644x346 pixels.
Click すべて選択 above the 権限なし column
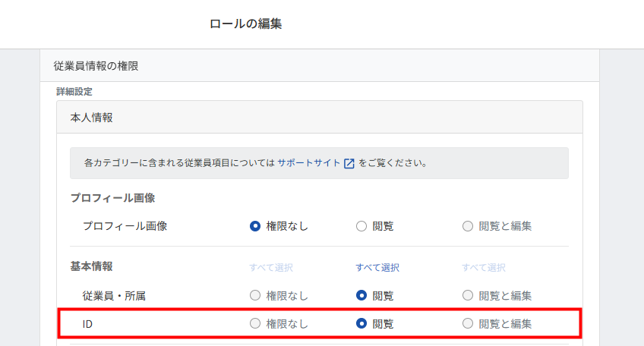click(271, 268)
